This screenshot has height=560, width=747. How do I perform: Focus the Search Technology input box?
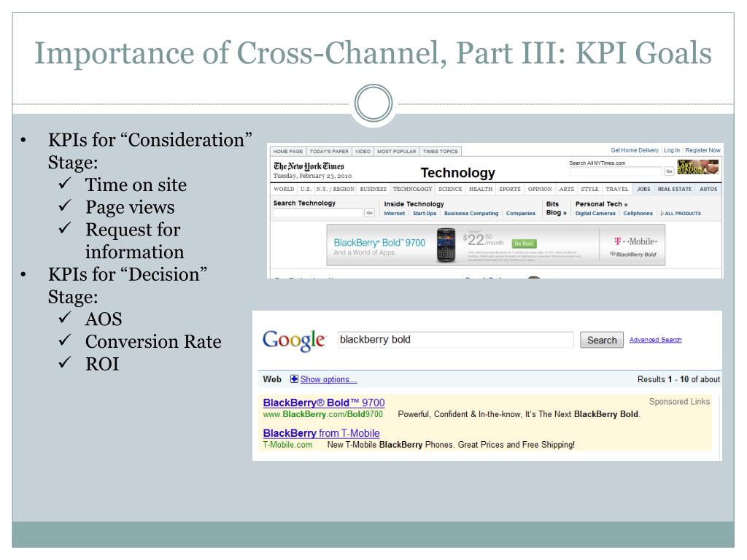point(318,213)
